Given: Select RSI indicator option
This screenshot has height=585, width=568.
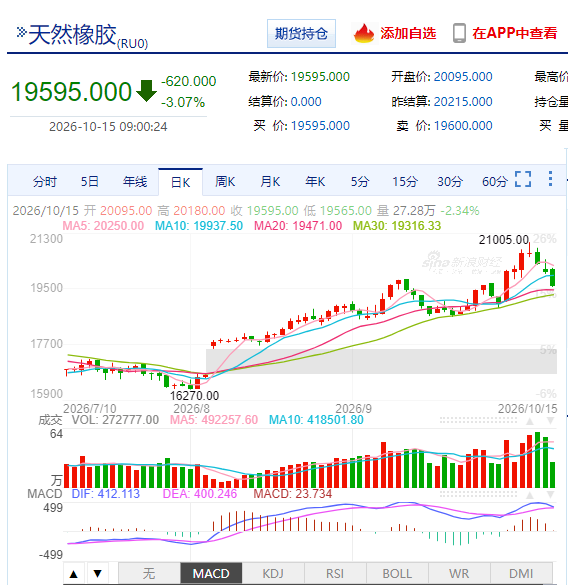Looking at the screenshot, I should point(335,573).
